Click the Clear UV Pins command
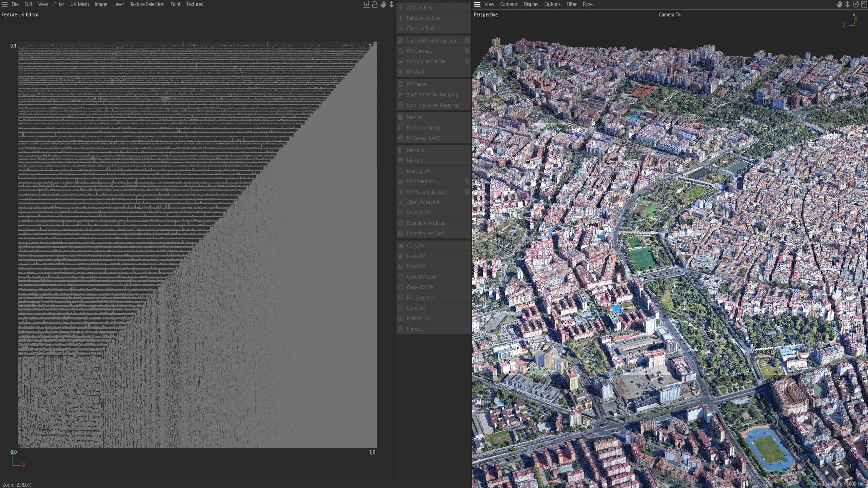868x488 pixels. (434, 28)
